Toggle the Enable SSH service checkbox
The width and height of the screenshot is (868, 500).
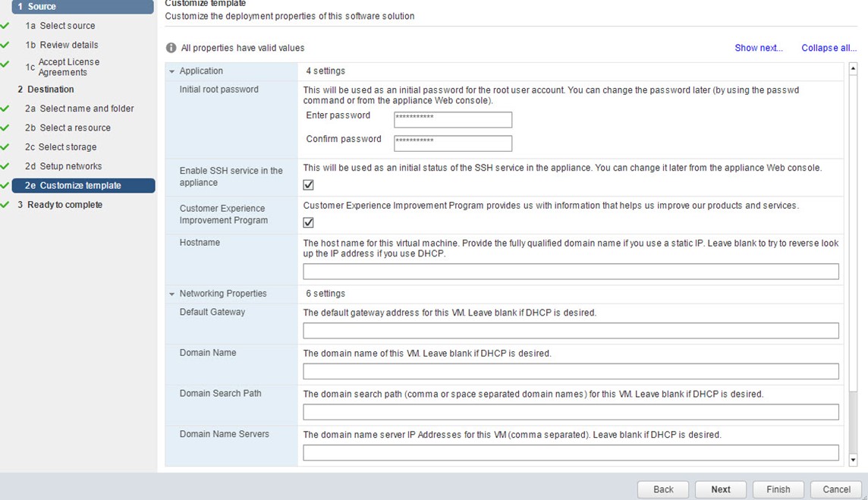pos(308,184)
